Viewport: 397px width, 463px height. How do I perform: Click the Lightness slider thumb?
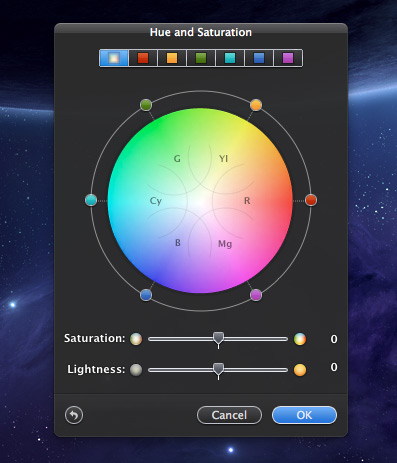218,370
